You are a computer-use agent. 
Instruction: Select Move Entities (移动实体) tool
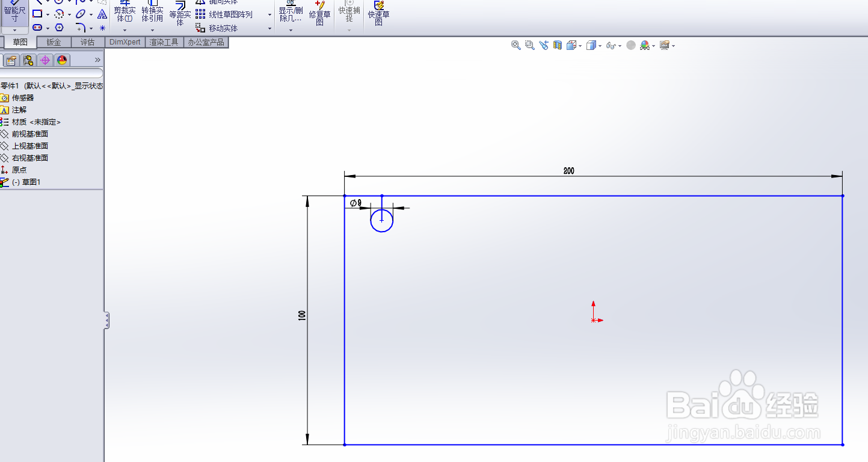tap(217, 28)
